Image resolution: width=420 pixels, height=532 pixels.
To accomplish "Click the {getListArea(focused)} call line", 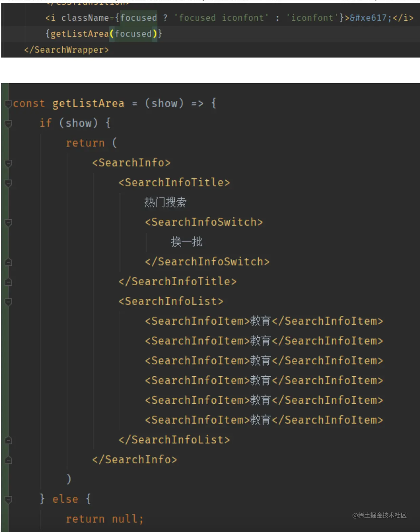I will pos(104,34).
